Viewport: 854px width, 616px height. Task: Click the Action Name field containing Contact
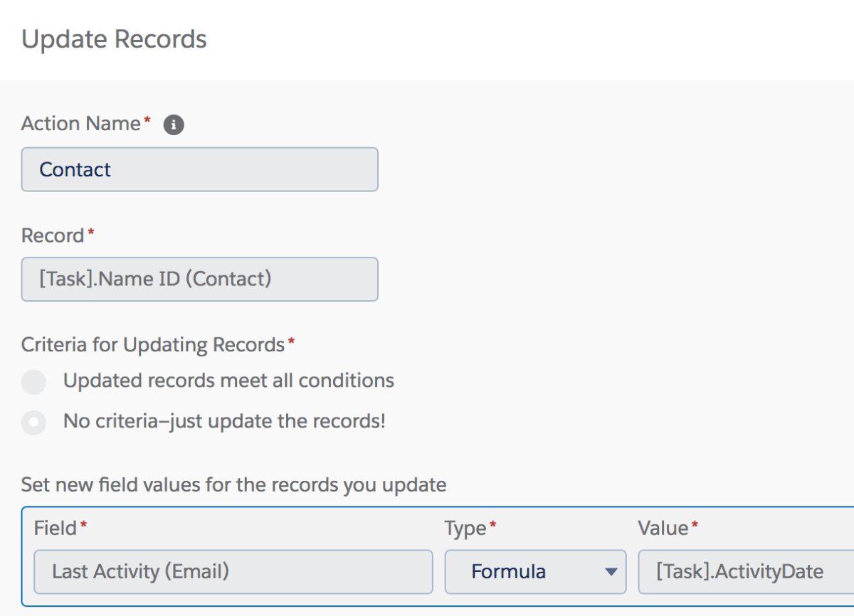199,169
